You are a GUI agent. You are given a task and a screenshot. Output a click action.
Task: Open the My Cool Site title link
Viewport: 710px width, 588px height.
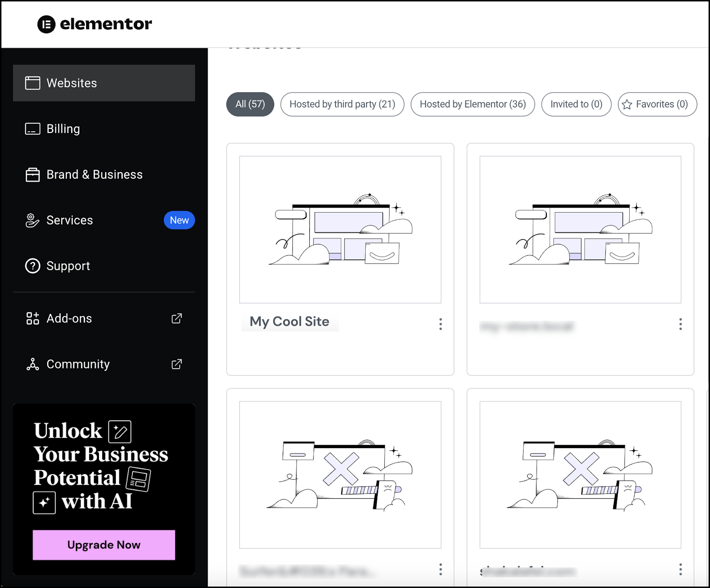tap(290, 321)
